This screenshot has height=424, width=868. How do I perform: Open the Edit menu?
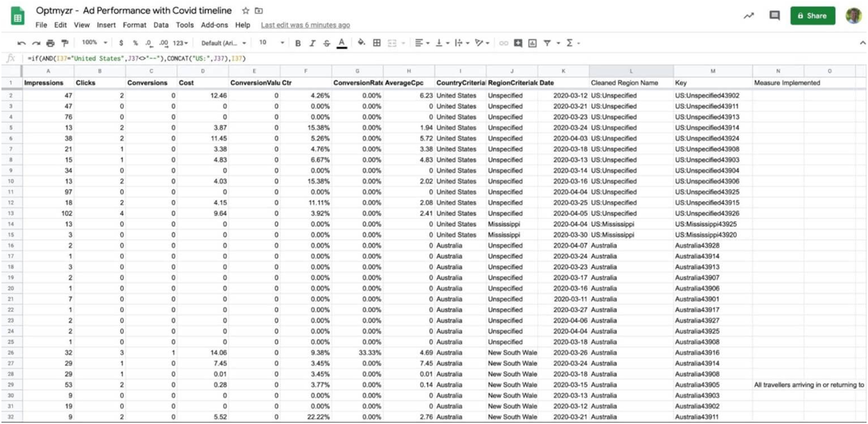click(61, 25)
